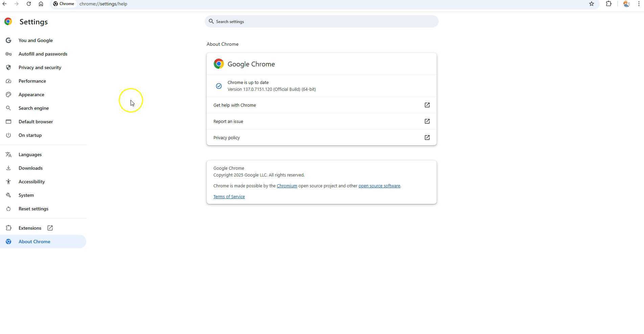The image size is (644, 334).
Task: Click the download arrow icon for Downloads
Action: (x=8, y=168)
